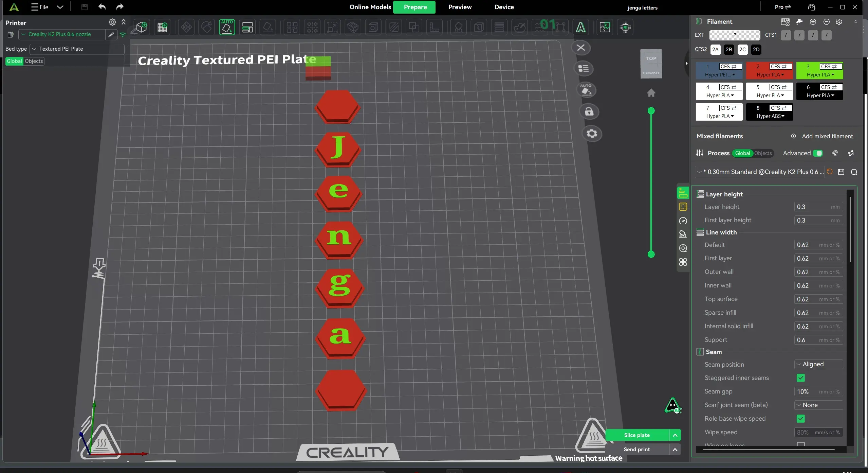Open the plate settings gear
The image size is (868, 473).
[592, 134]
